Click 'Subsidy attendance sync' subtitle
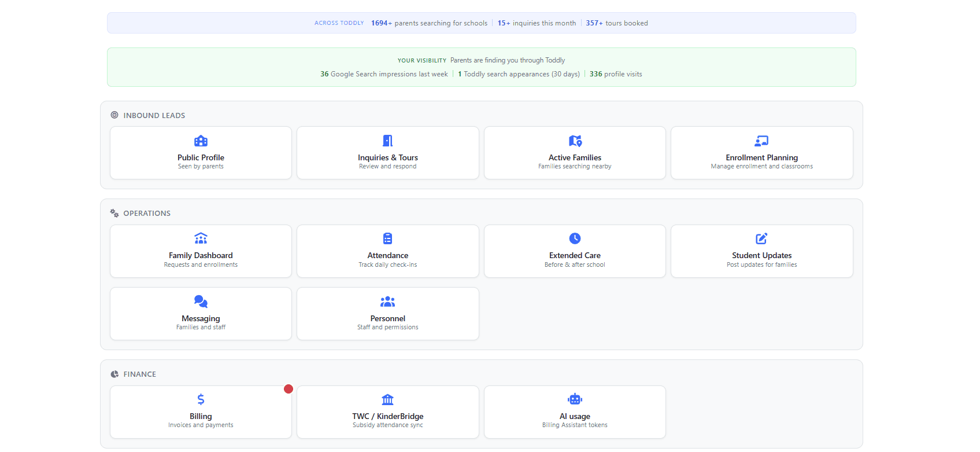The image size is (980, 452). pyautogui.click(x=388, y=425)
